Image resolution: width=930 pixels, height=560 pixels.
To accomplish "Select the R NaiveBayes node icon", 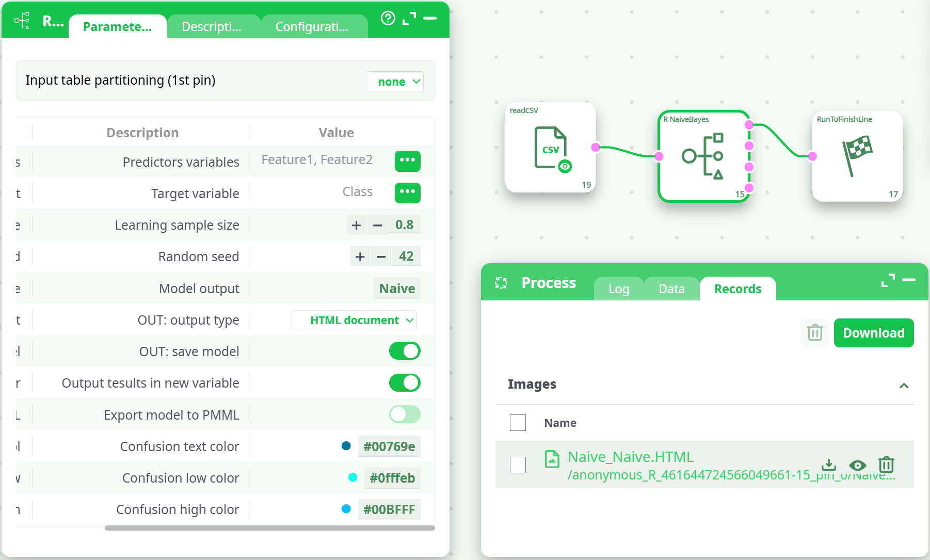I will coord(703,156).
